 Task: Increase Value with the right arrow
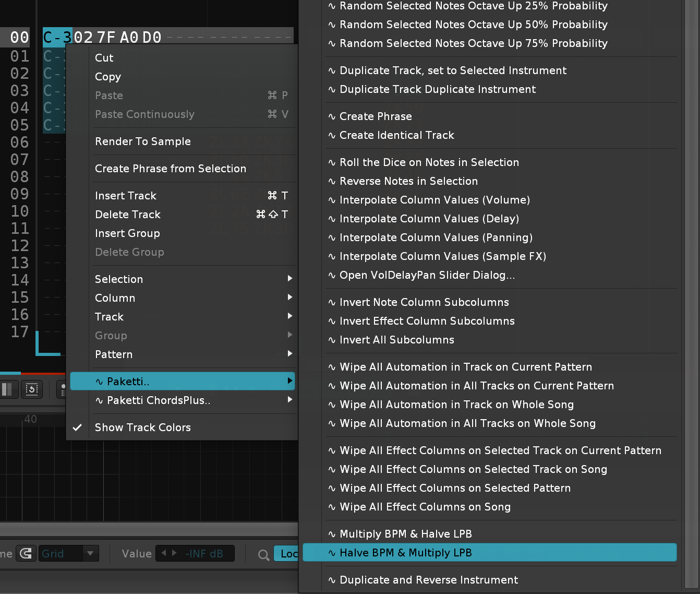(x=174, y=553)
